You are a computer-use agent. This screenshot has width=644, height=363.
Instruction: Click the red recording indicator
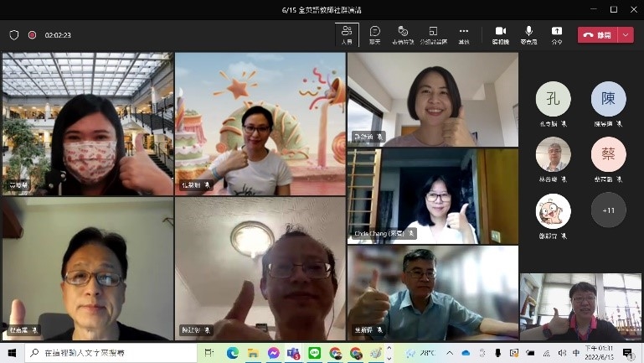[32, 35]
